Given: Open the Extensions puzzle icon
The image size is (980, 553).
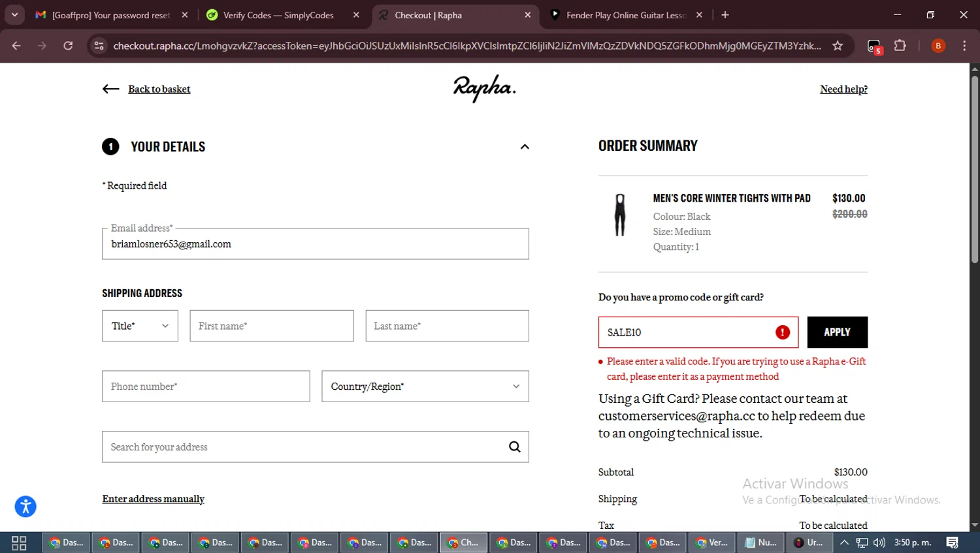Looking at the screenshot, I should 900,46.
